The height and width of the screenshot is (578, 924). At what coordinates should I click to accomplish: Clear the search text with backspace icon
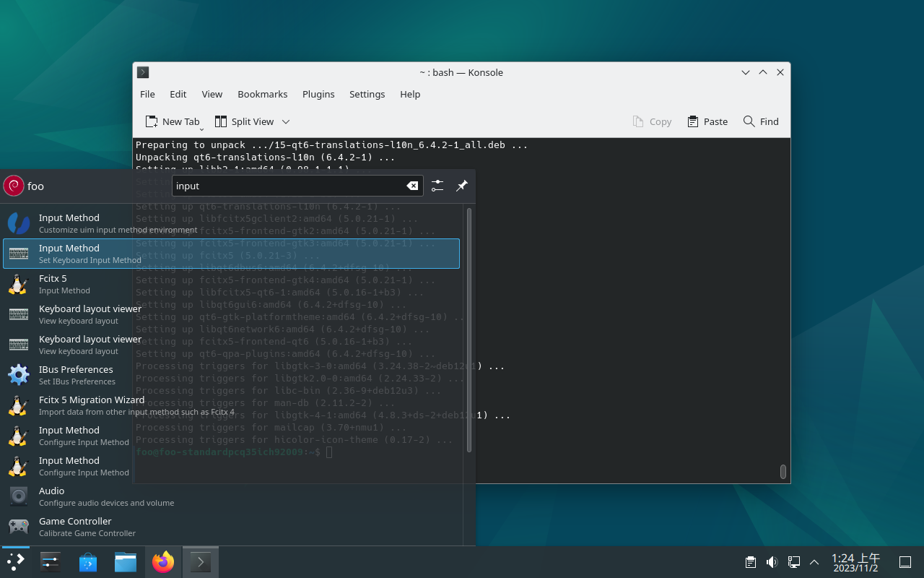click(412, 186)
